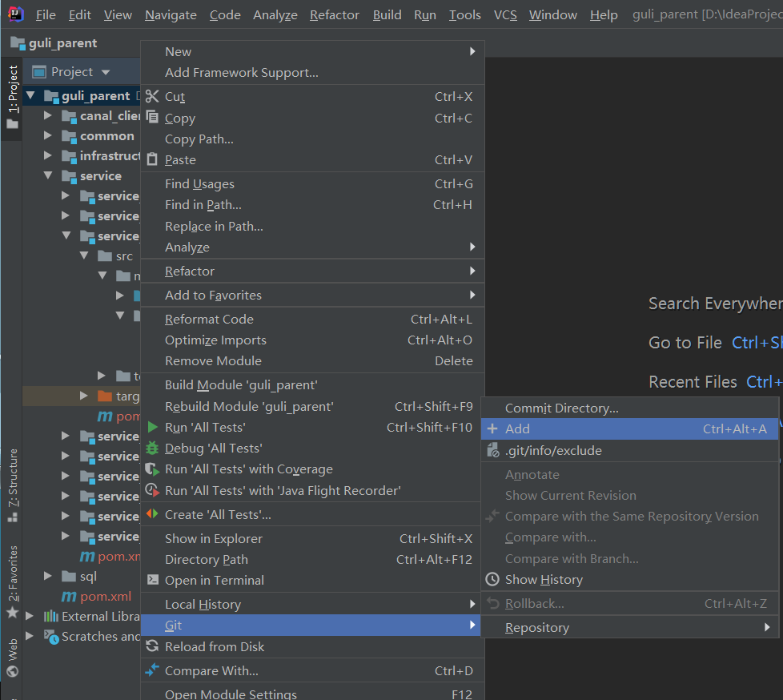Select Find Usages
783x700 pixels.
[x=312, y=184]
